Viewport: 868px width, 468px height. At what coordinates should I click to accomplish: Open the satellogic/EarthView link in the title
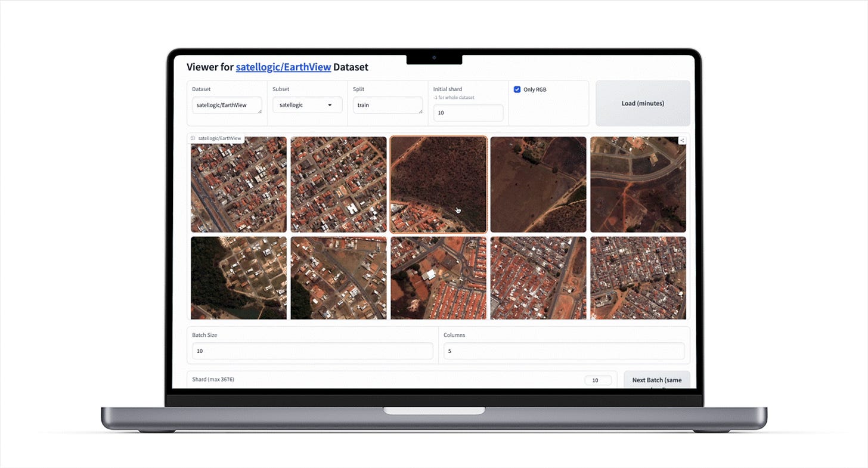[x=283, y=67]
